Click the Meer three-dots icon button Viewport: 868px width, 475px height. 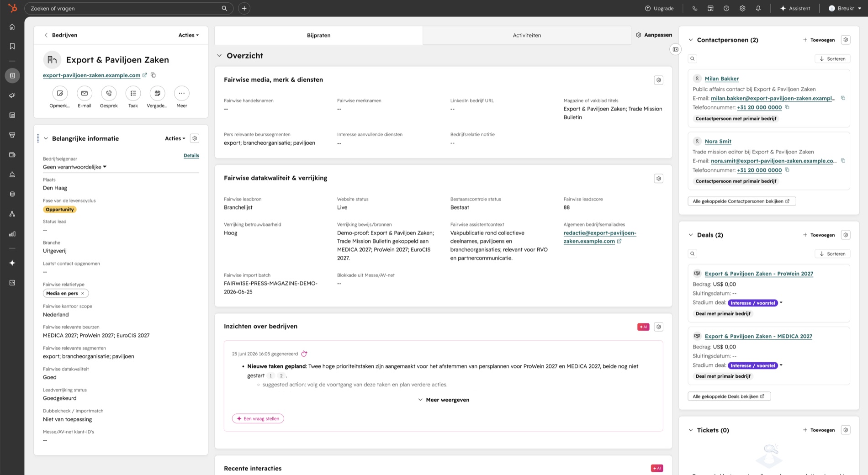point(182,93)
